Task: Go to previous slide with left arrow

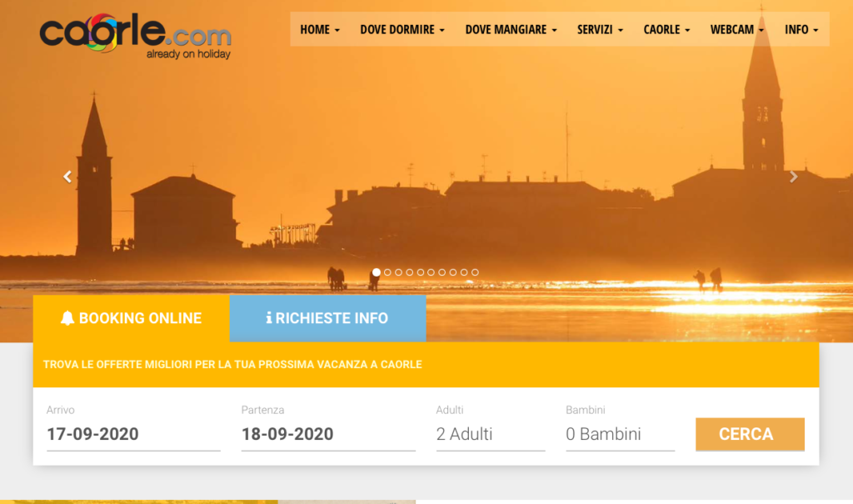Action: (67, 177)
